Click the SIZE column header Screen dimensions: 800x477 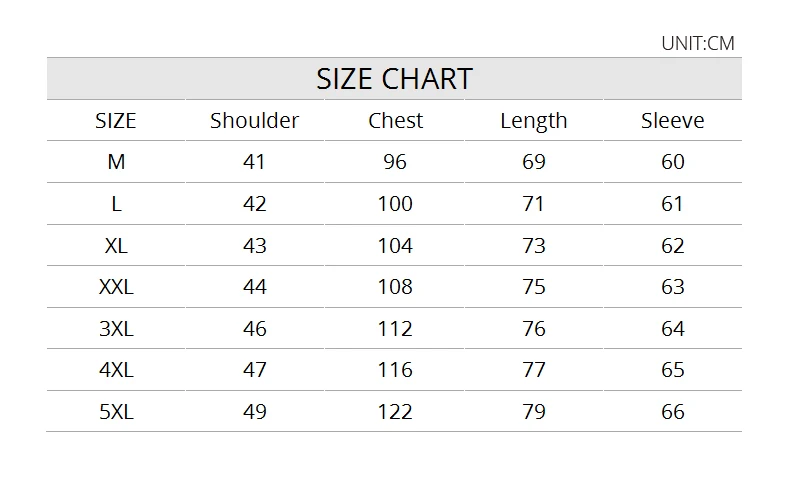[x=116, y=121]
